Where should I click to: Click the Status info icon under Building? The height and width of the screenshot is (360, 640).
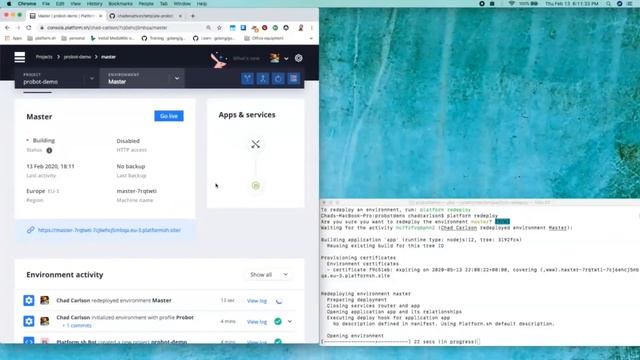pos(49,150)
